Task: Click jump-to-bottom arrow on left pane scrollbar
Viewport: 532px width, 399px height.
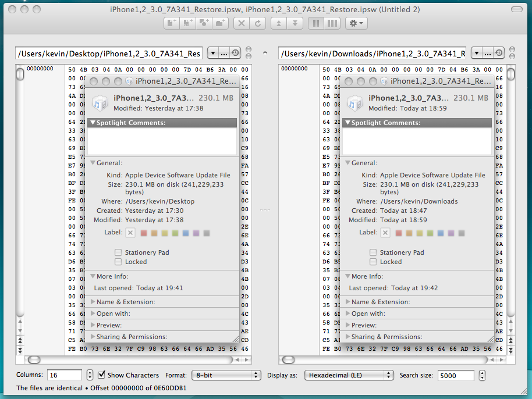Action: [x=20, y=350]
